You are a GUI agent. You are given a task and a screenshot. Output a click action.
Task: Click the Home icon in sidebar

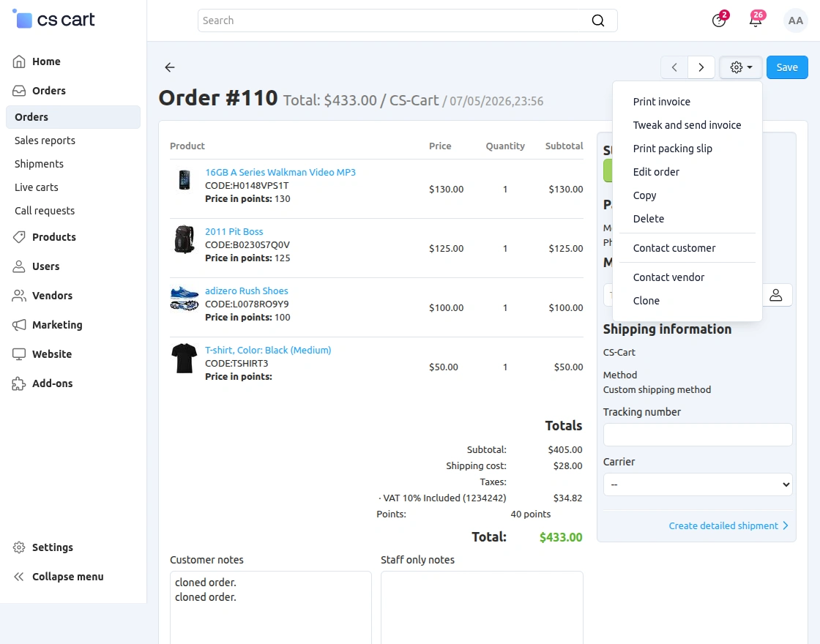point(19,61)
